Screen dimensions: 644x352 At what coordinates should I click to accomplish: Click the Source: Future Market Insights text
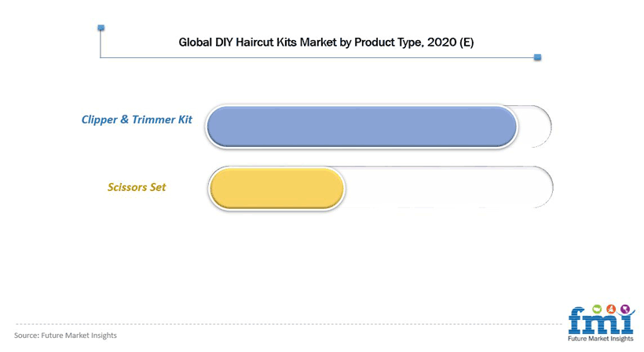tap(65, 335)
